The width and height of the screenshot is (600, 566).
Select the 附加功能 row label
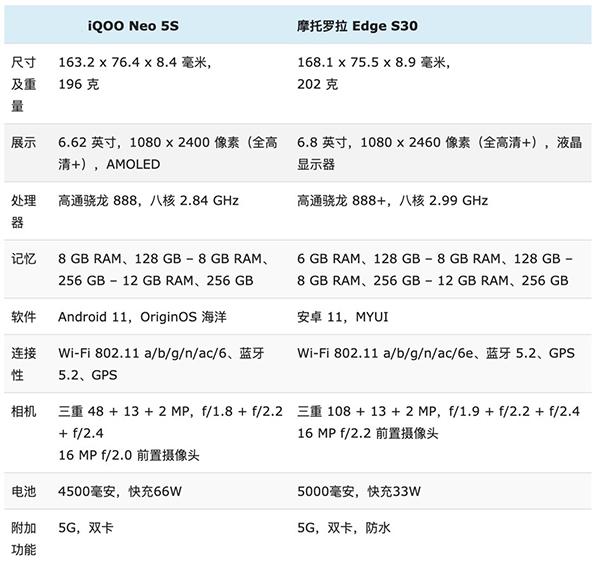click(23, 537)
